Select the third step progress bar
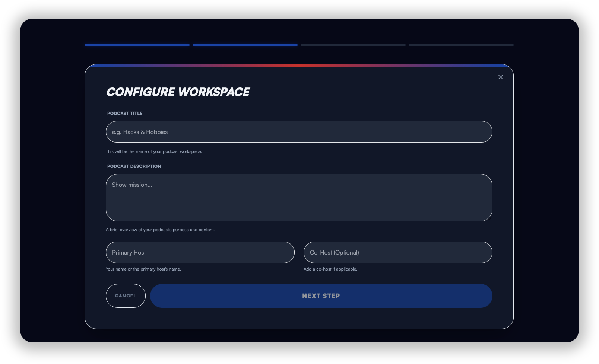 tap(353, 45)
